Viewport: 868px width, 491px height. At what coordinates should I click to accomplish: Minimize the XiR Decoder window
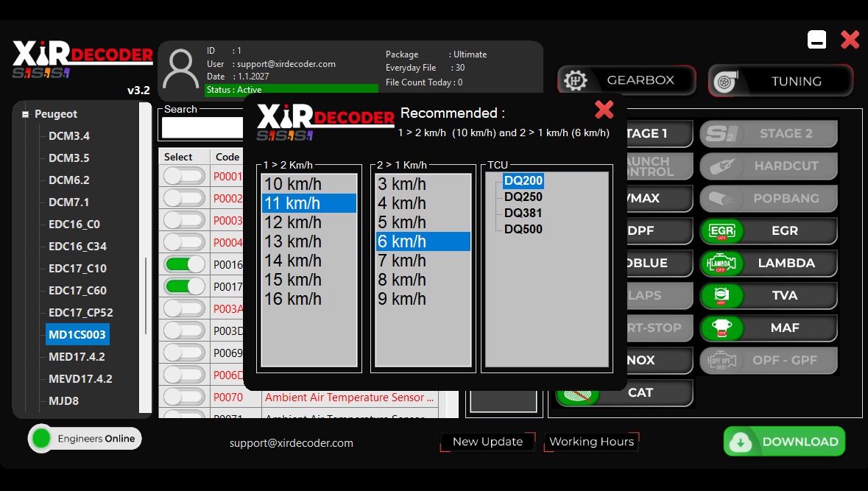816,40
